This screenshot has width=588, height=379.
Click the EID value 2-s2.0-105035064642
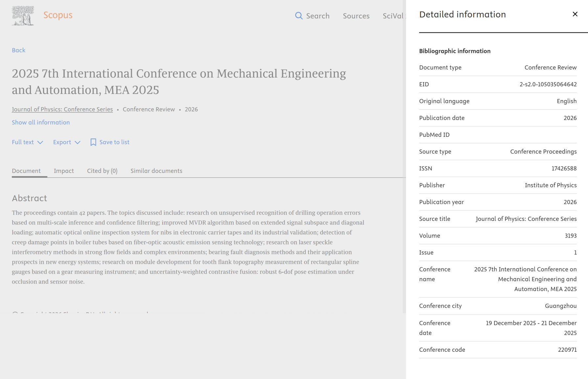[x=548, y=84]
